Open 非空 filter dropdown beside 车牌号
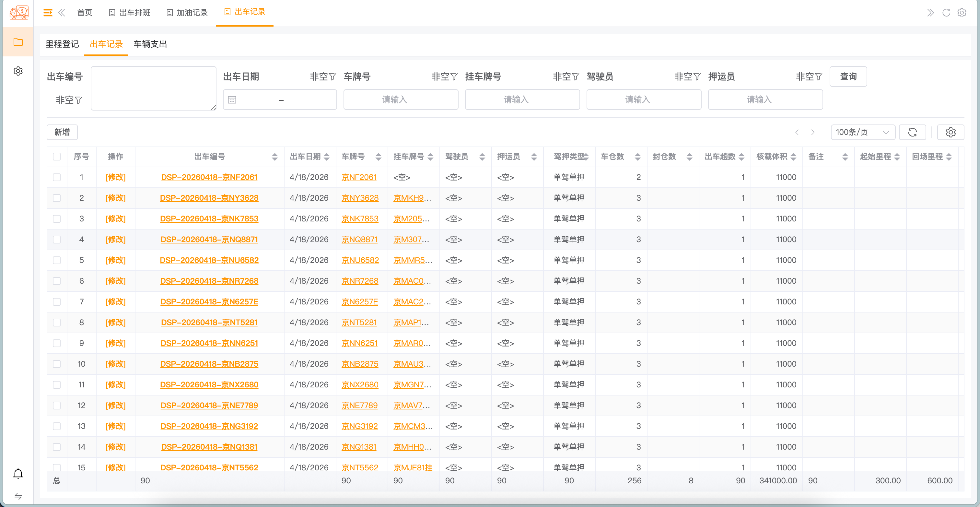This screenshot has height=507, width=980. click(444, 77)
